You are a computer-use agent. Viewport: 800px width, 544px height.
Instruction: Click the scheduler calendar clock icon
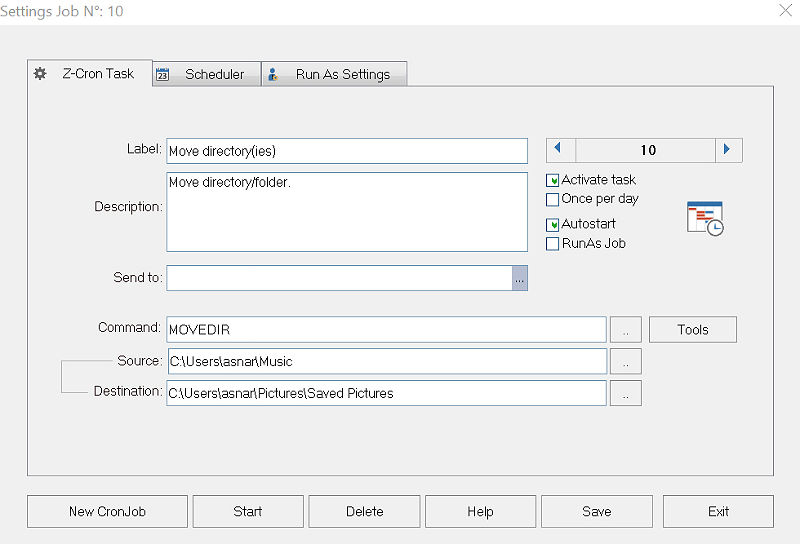click(706, 218)
